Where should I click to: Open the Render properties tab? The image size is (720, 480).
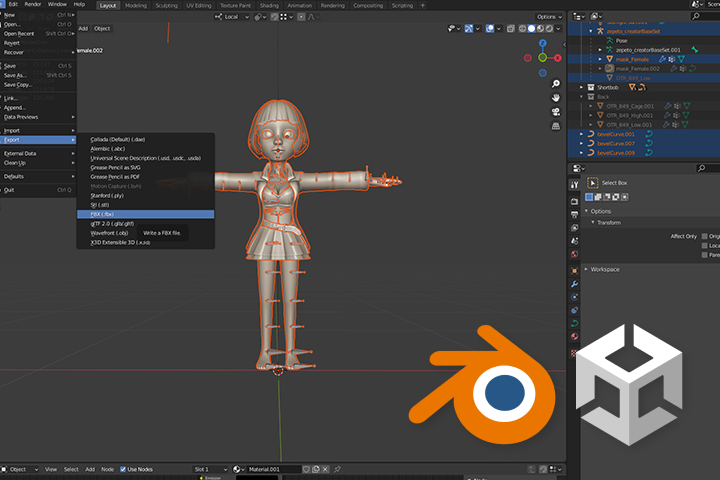click(574, 201)
